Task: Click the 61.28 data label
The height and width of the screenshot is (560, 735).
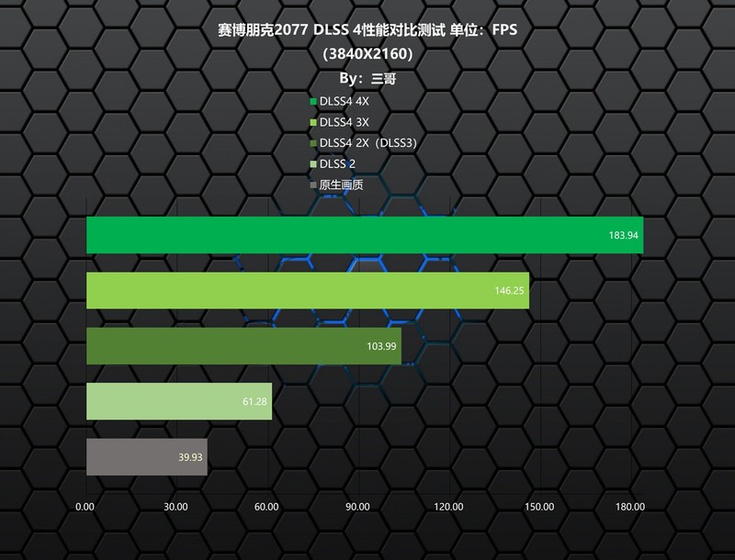Action: coord(254,402)
